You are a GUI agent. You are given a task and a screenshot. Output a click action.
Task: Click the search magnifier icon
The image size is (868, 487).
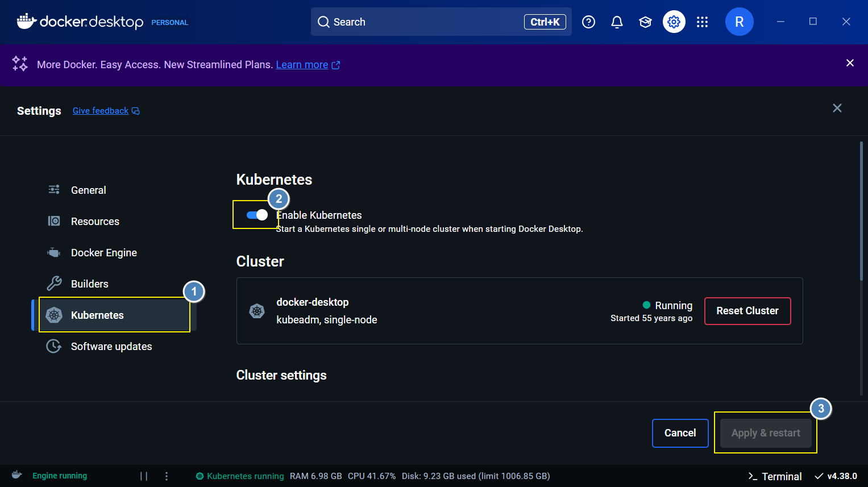(x=323, y=22)
